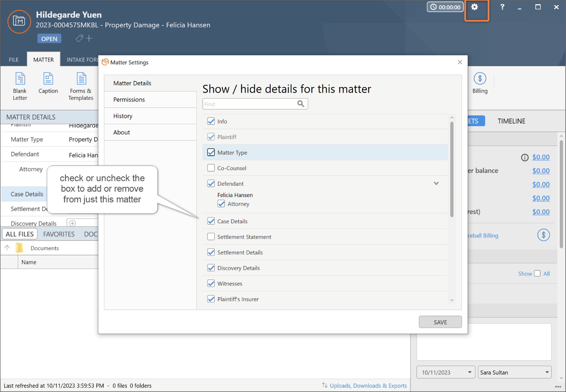Uncheck the Defendant checkbox
The image size is (566, 392).
click(x=211, y=184)
